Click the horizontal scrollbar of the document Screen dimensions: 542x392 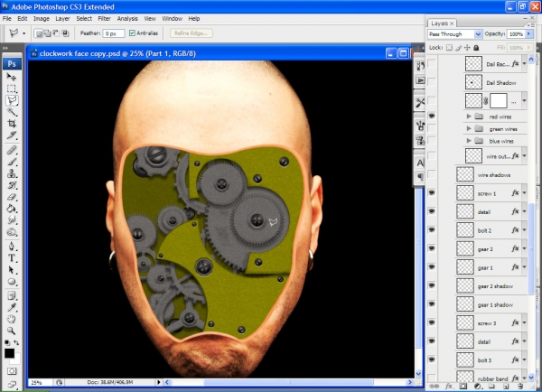pos(290,382)
